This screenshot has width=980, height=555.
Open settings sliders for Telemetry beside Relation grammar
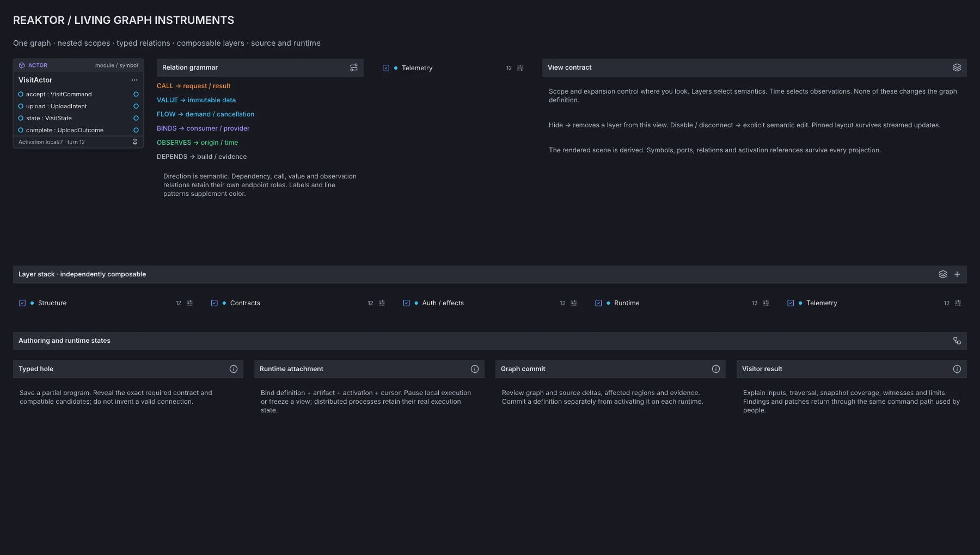click(x=520, y=68)
